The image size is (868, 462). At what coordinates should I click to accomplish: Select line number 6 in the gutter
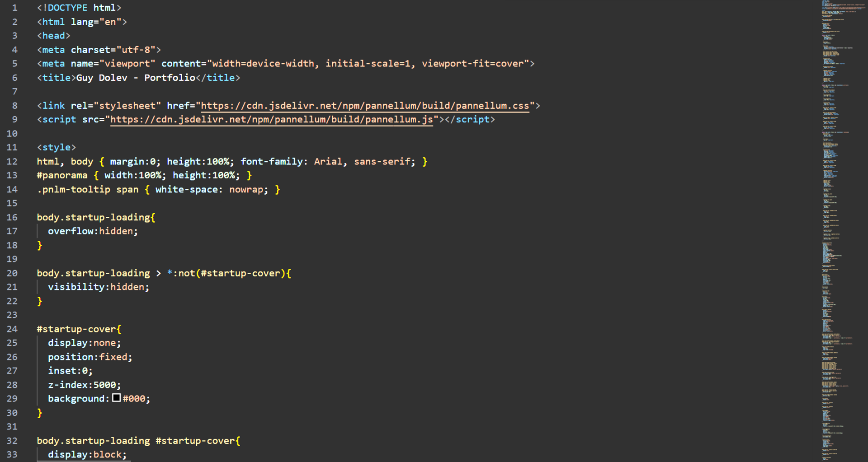tap(15, 78)
